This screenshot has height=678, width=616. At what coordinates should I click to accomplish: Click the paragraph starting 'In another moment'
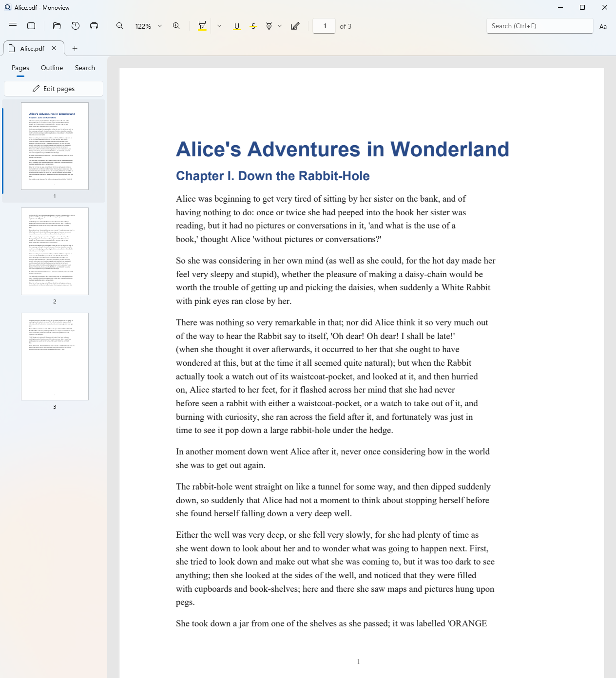pos(333,458)
